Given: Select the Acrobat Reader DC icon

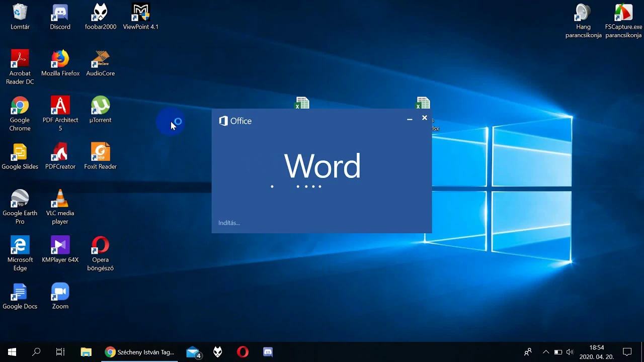Looking at the screenshot, I should tap(20, 67).
